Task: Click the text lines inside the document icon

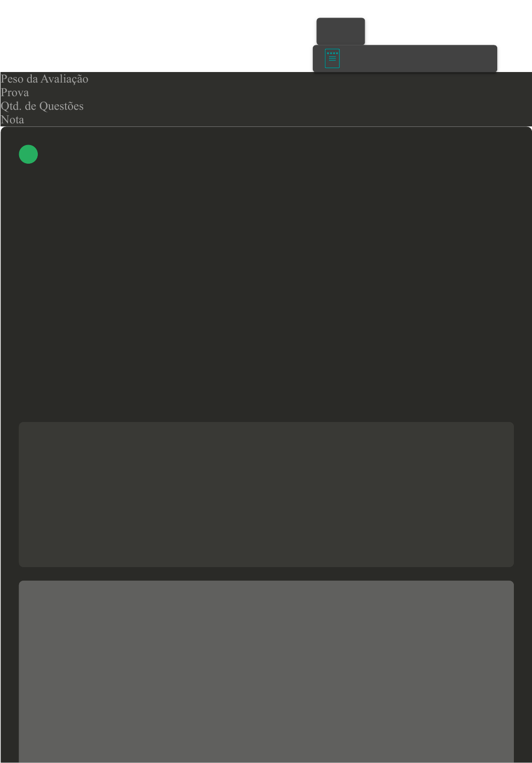Action: (x=332, y=59)
